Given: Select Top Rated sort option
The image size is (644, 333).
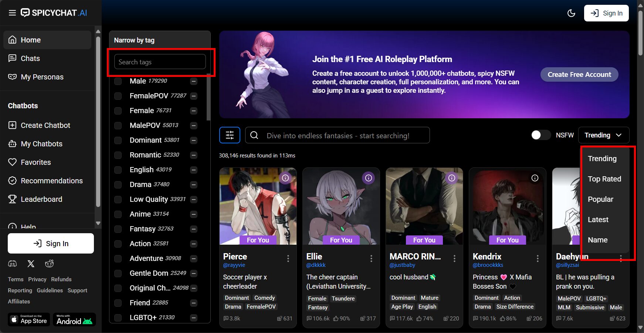Looking at the screenshot, I should click(x=604, y=179).
